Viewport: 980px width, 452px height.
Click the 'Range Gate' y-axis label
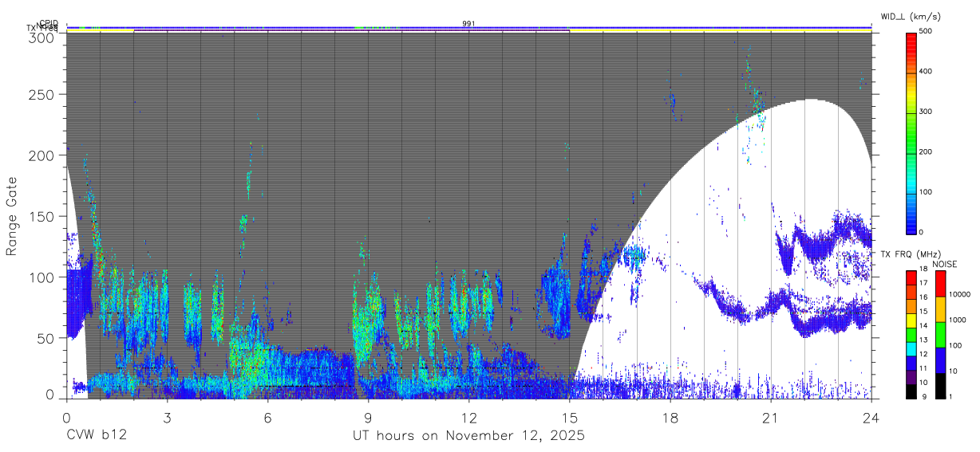(12, 216)
